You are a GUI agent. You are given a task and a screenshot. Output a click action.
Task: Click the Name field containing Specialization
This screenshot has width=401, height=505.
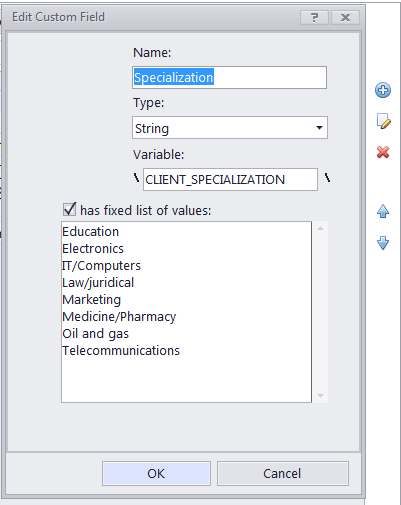229,77
